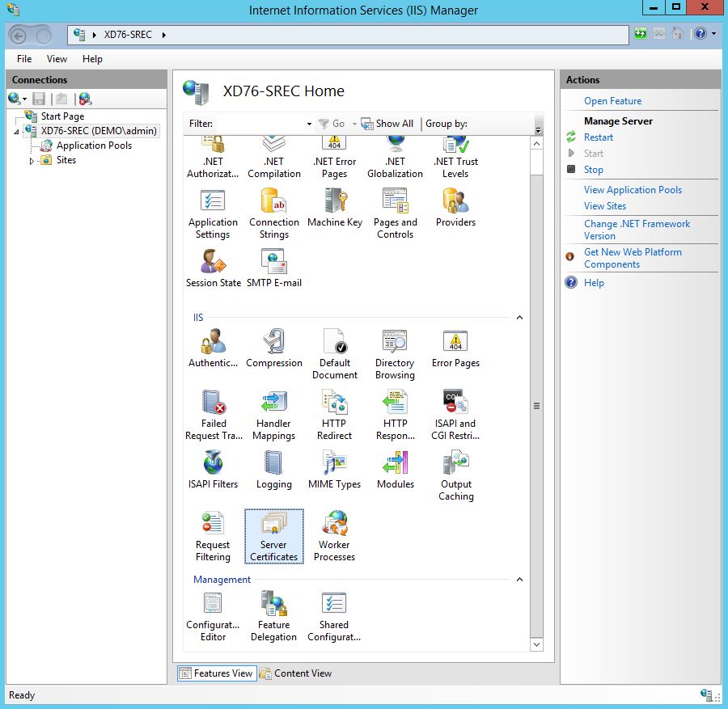Select the Machine Key icon
Screen dimensions: 728x709
click(x=334, y=207)
